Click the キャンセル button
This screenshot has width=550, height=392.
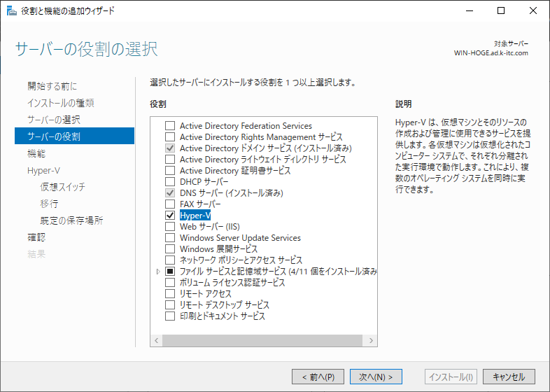tap(509, 377)
